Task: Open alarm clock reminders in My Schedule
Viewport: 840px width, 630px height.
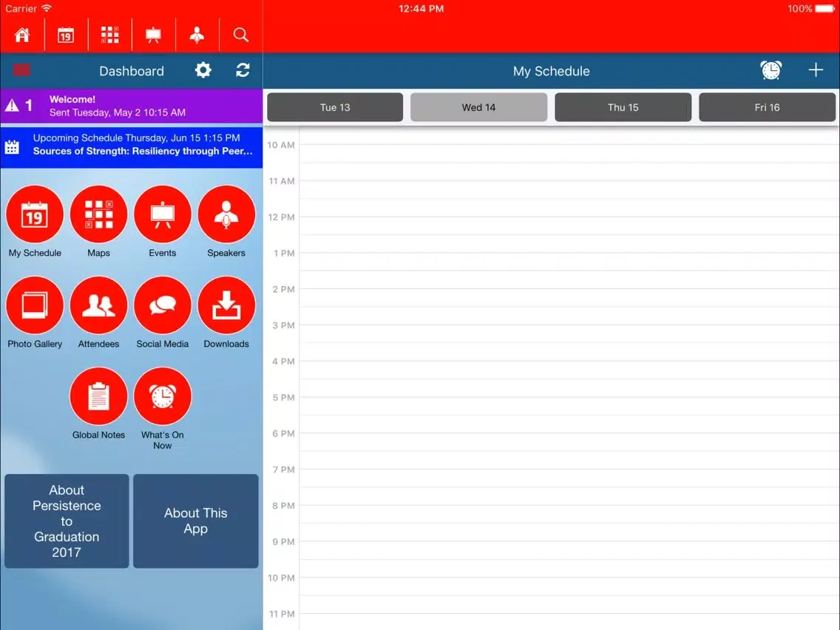Action: pyautogui.click(x=771, y=70)
